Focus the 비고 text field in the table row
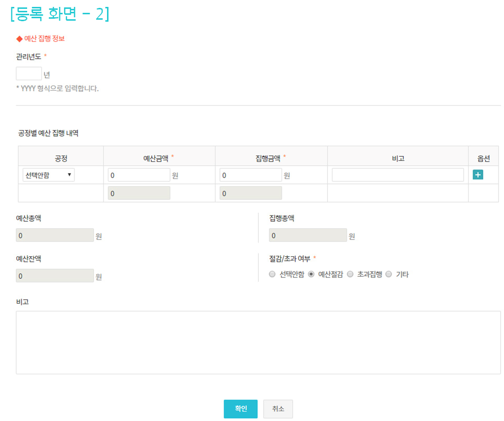 397,175
